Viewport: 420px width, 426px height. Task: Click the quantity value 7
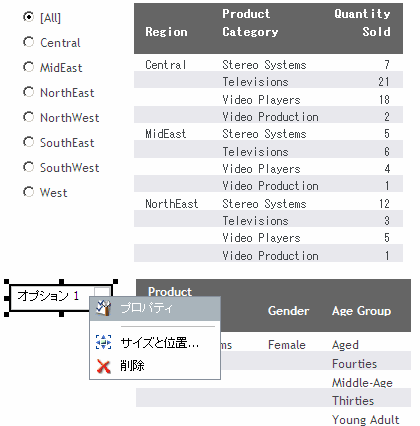[x=387, y=64]
